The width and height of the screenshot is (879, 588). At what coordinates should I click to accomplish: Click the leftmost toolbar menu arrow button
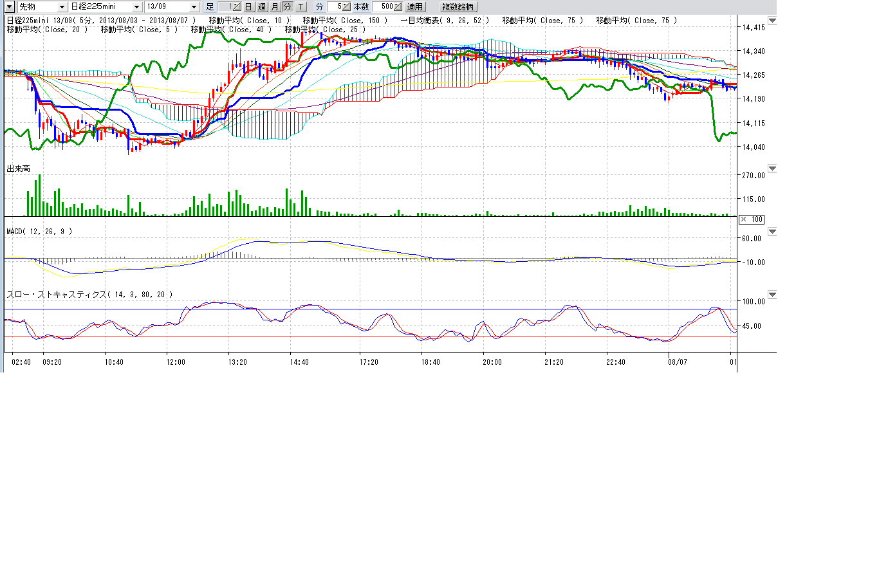coord(10,6)
